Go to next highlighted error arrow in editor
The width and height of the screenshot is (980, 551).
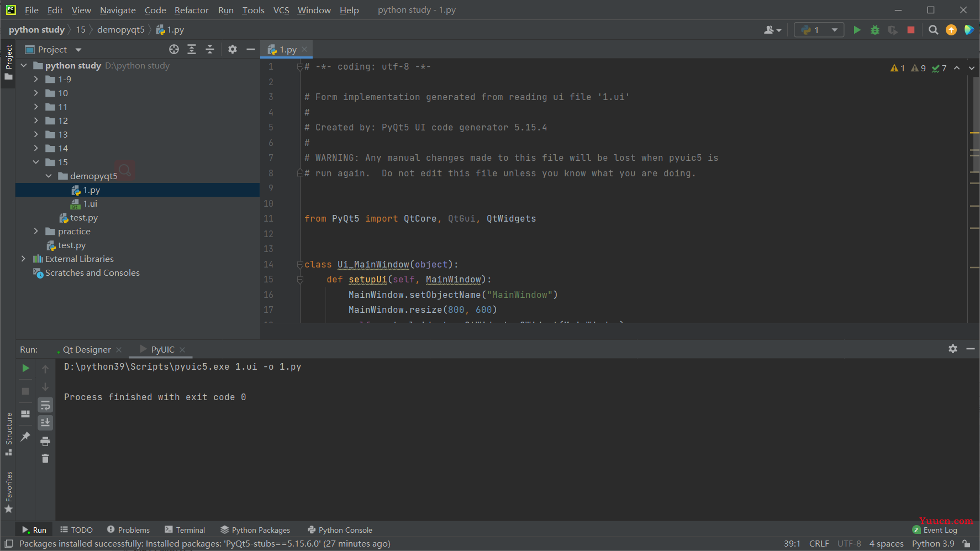point(972,68)
